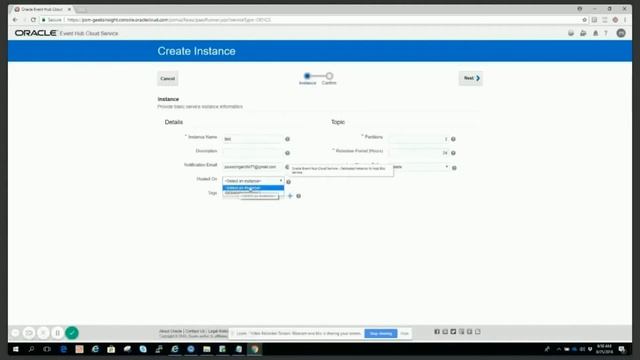Click the help icon beside Hosted On
The image size is (640, 360).
[289, 182]
